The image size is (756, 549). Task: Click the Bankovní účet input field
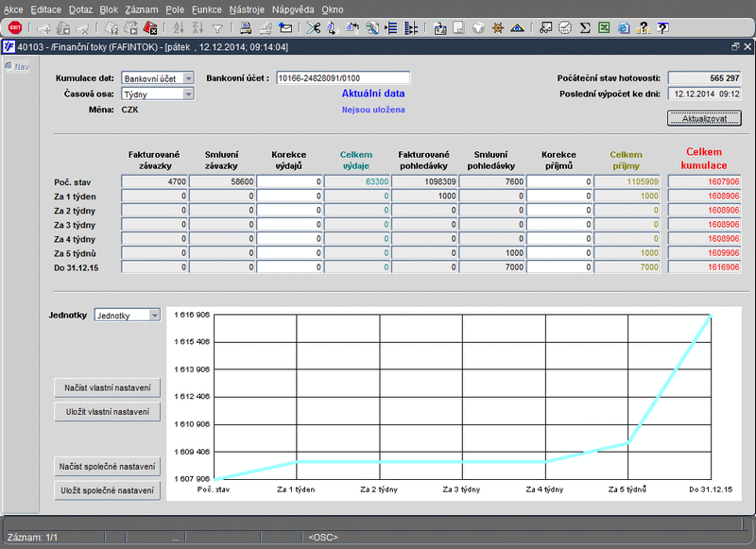click(x=342, y=78)
